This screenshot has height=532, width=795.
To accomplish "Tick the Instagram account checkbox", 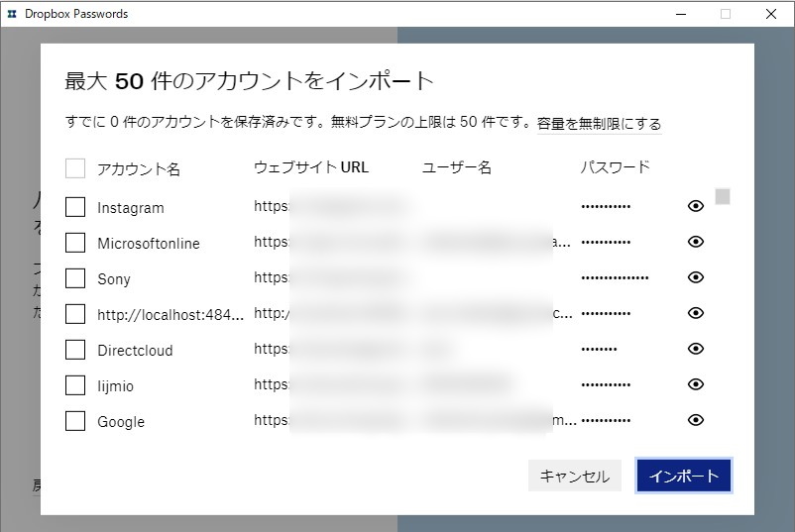I will (x=75, y=207).
